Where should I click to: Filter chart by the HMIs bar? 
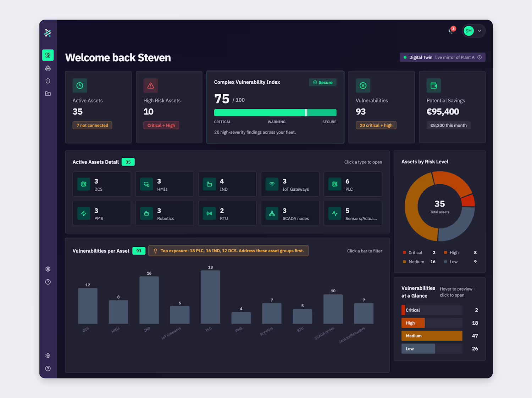tap(118, 312)
